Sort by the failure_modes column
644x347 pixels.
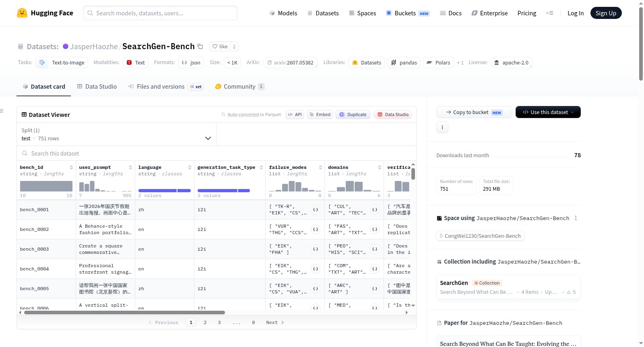click(x=320, y=167)
